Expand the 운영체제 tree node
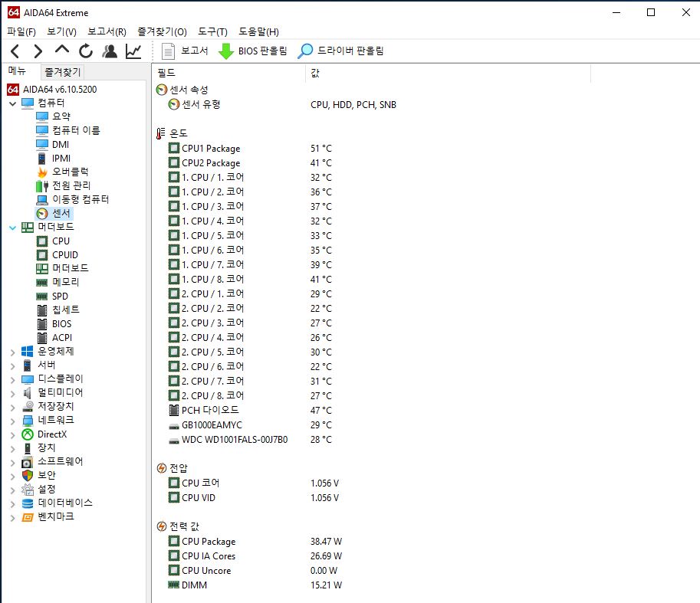700x603 pixels. pos(12,352)
